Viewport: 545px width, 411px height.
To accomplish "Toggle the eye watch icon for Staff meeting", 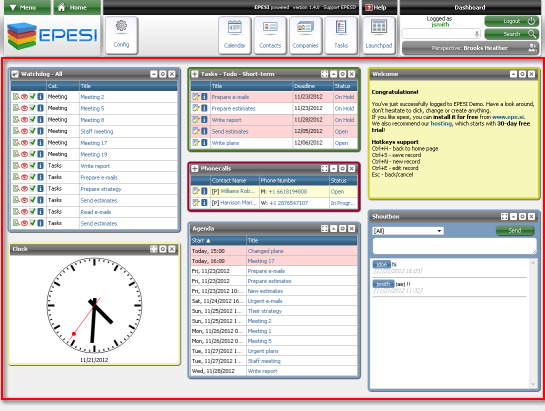I will coord(24,131).
